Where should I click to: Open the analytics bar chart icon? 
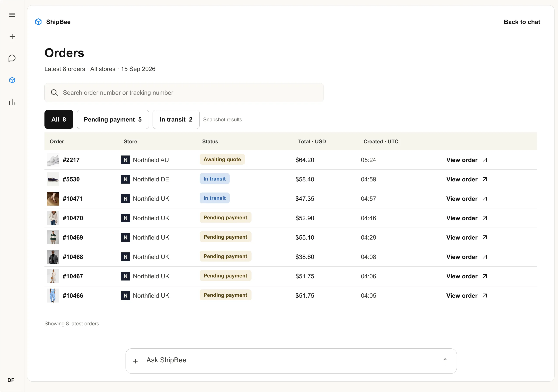(12, 102)
